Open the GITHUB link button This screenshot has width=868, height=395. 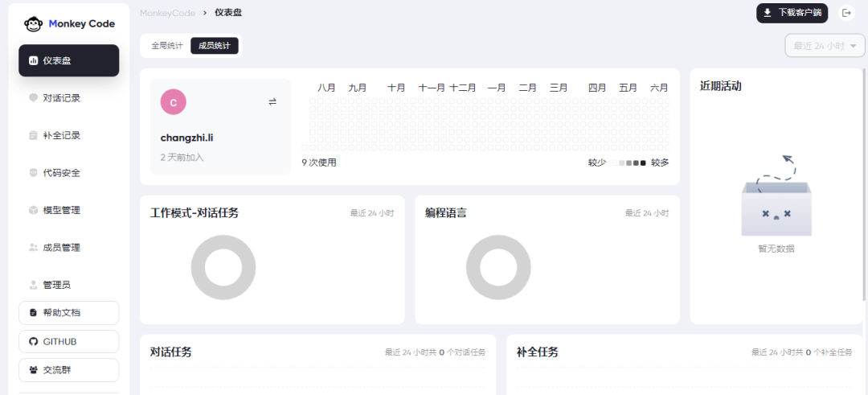point(68,341)
